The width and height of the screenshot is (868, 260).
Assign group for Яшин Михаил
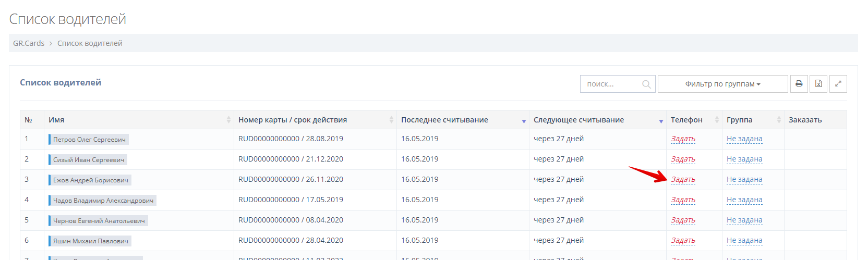click(744, 241)
